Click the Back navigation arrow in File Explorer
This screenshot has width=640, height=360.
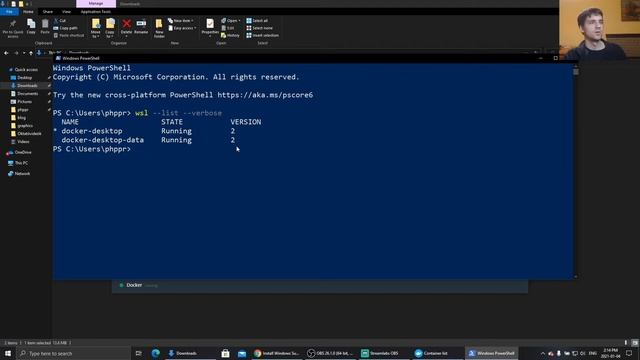[6, 53]
